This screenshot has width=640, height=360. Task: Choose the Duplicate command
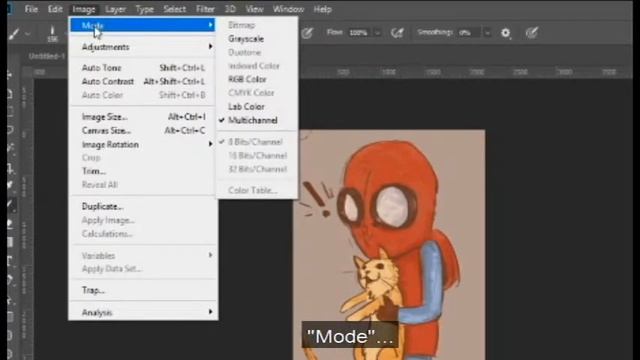142,207
